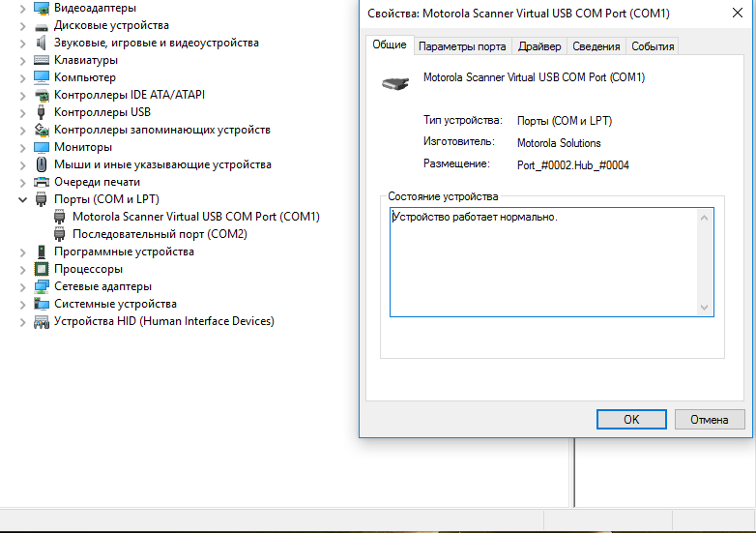Expand the Процессоры node
756x533 pixels.
[22, 270]
